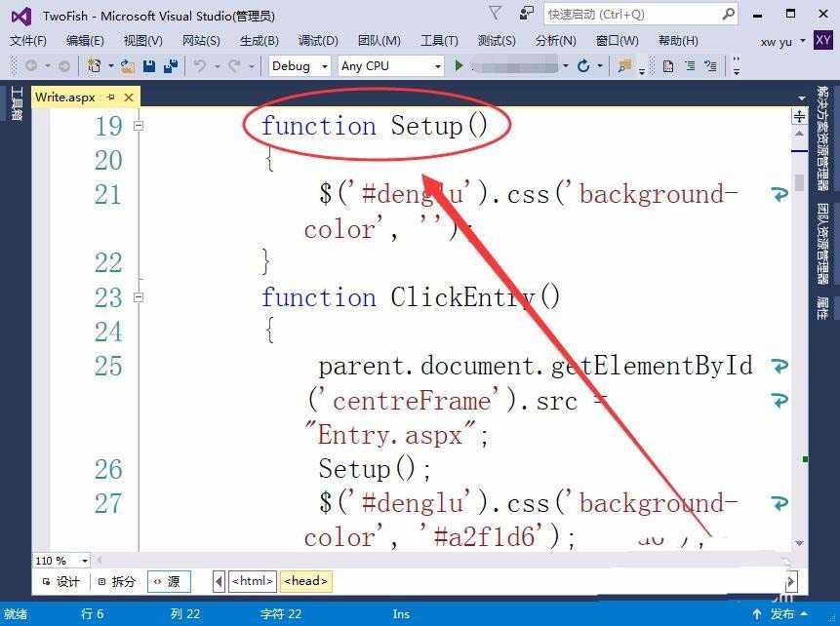Save all files using Save All icon

pyautogui.click(x=170, y=65)
